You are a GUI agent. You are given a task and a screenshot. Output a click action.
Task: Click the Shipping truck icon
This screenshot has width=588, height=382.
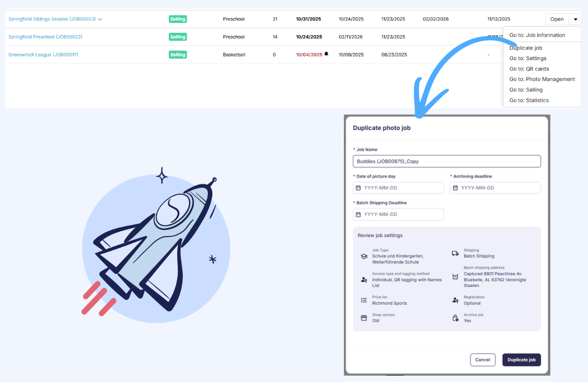point(455,253)
